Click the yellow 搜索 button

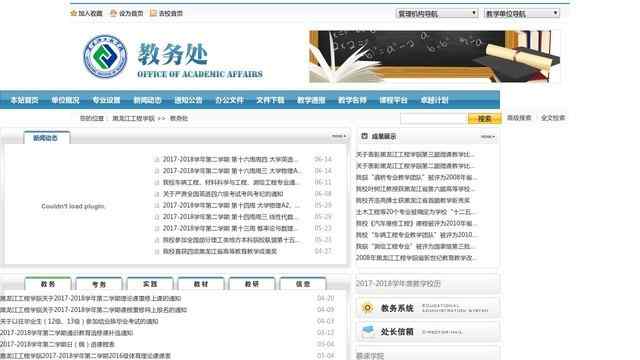[x=484, y=118]
